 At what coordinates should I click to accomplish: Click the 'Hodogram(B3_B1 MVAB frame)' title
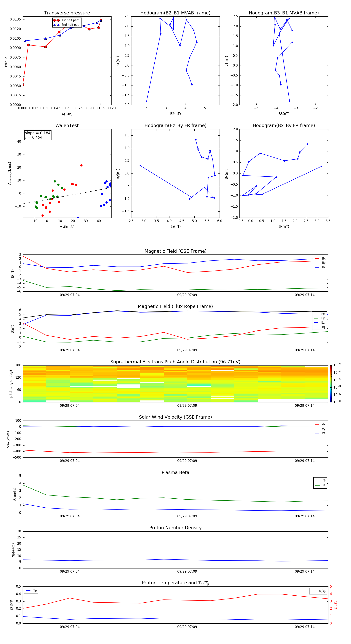click(284, 13)
